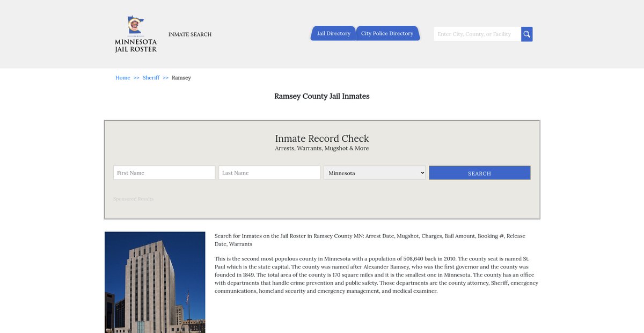Open the City Police Directory tab

(387, 33)
